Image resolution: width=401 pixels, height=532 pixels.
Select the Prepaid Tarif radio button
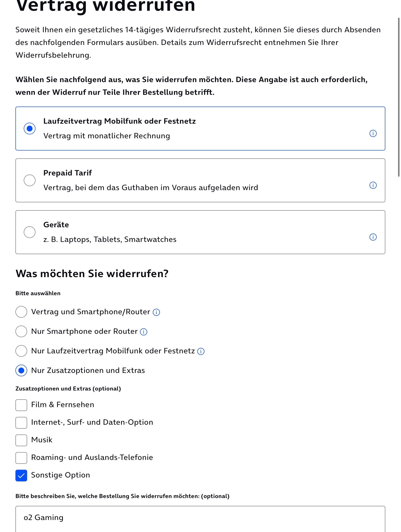pyautogui.click(x=30, y=180)
